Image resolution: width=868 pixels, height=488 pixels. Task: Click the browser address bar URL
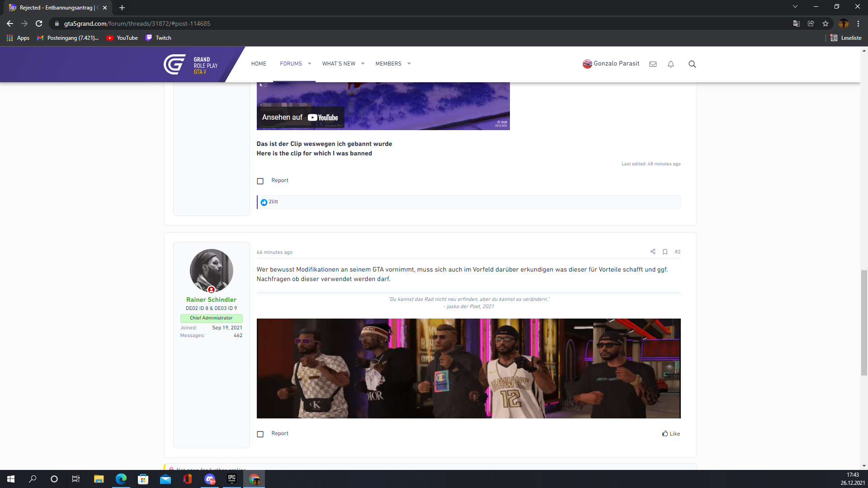click(x=137, y=23)
